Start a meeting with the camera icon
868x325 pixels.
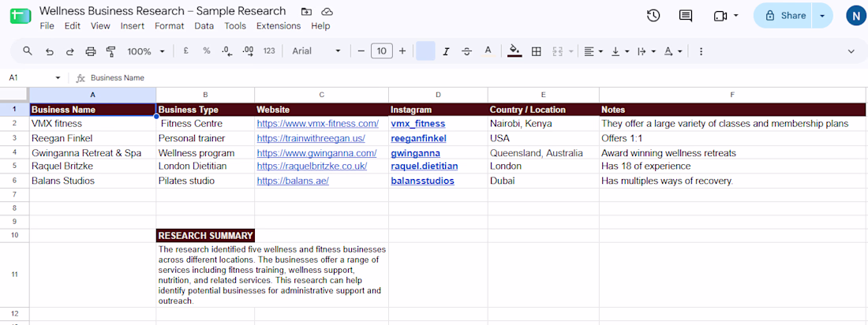pos(720,16)
